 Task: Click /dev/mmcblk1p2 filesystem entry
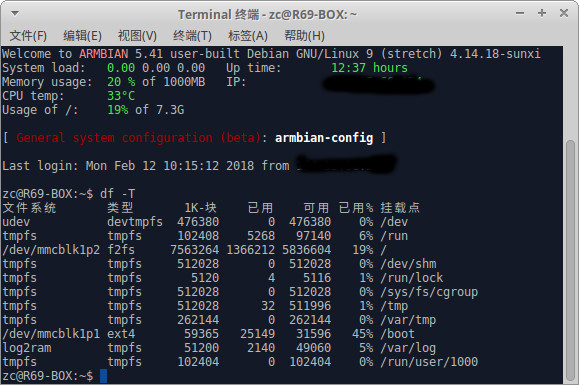point(51,250)
